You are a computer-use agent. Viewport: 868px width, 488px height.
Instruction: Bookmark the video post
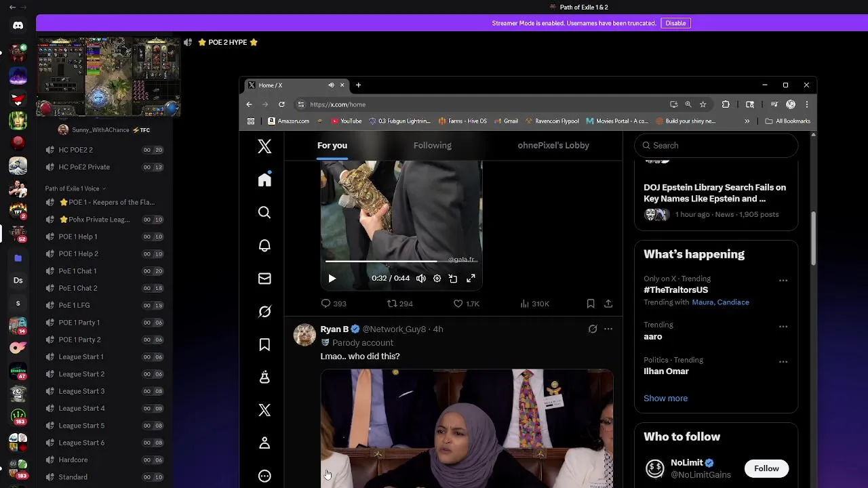tap(591, 304)
